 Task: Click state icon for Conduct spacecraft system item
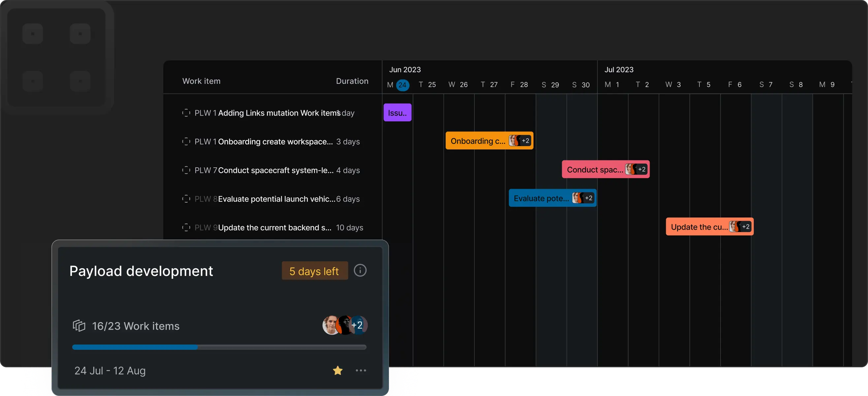click(x=186, y=170)
